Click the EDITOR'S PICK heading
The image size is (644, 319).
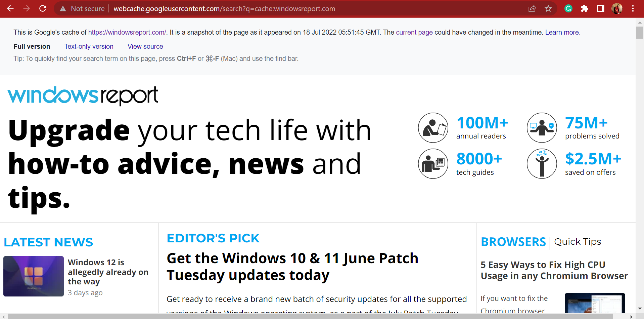(213, 238)
